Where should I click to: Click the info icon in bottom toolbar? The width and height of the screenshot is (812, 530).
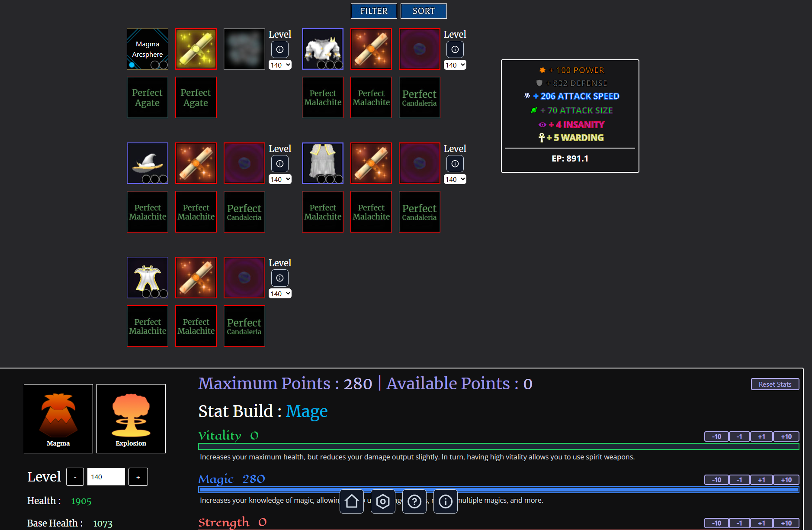coord(445,501)
